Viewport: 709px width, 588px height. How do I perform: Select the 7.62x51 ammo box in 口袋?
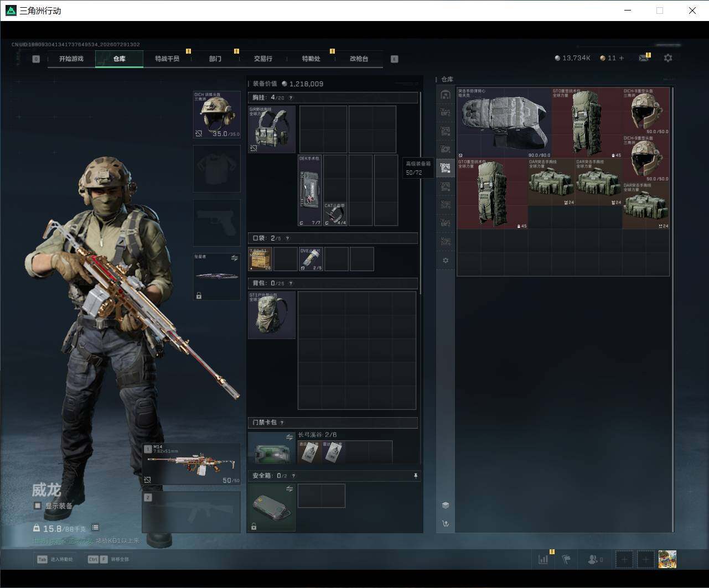[260, 259]
